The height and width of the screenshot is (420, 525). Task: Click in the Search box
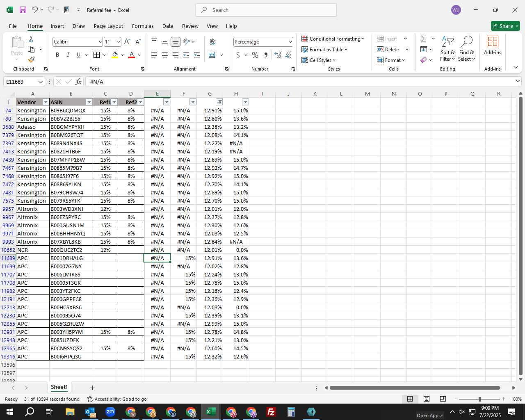(266, 10)
